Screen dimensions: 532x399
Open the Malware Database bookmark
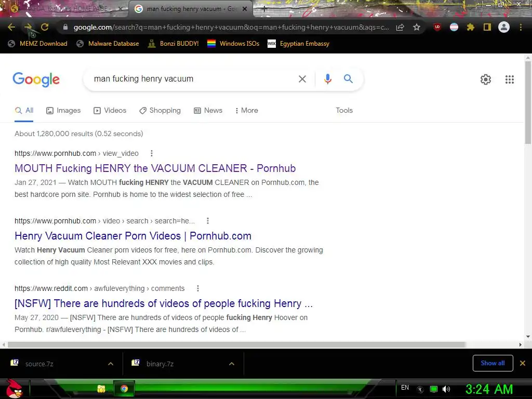[x=108, y=44]
